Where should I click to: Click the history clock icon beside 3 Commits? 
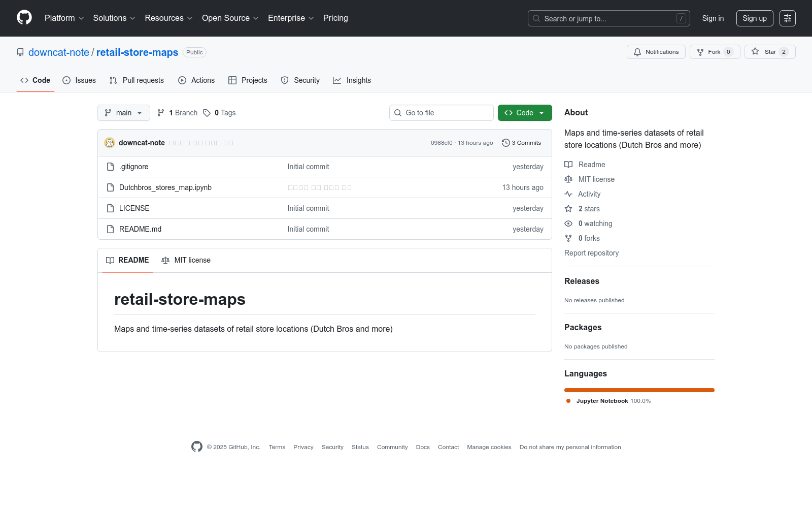coord(505,143)
